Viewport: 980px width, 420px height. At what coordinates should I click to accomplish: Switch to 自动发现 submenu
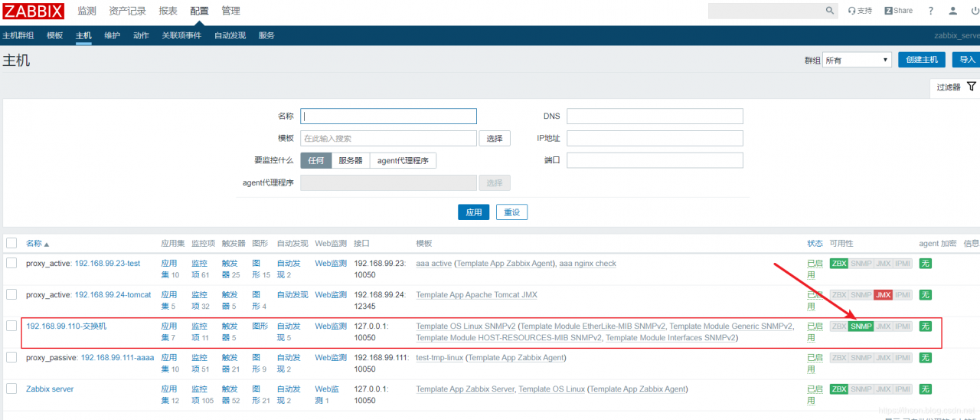pyautogui.click(x=230, y=35)
